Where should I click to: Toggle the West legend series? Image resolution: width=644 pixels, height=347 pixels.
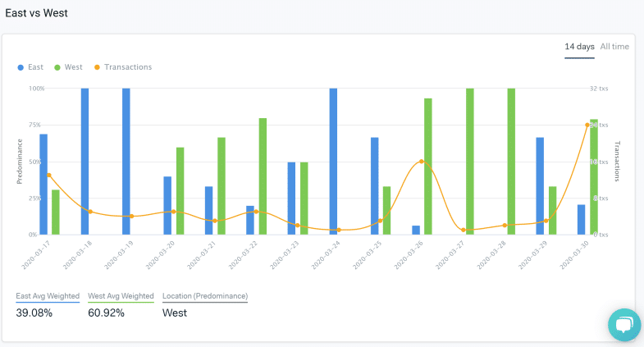click(71, 67)
